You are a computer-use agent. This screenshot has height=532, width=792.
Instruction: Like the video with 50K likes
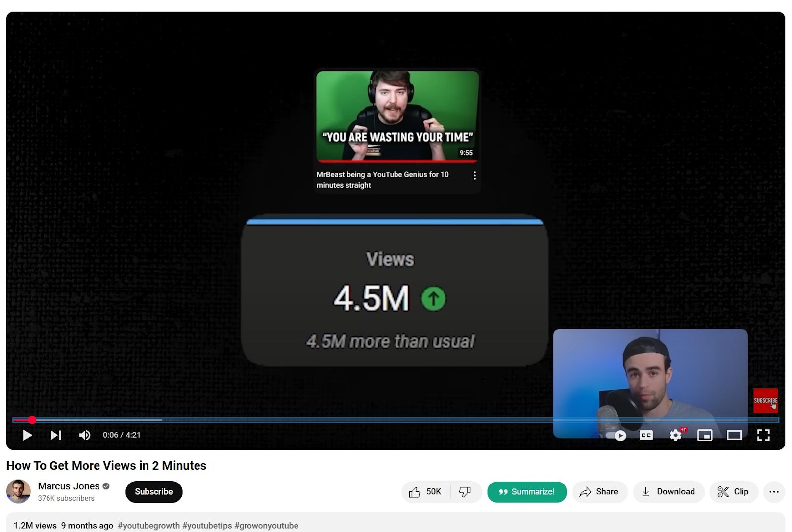coord(425,492)
